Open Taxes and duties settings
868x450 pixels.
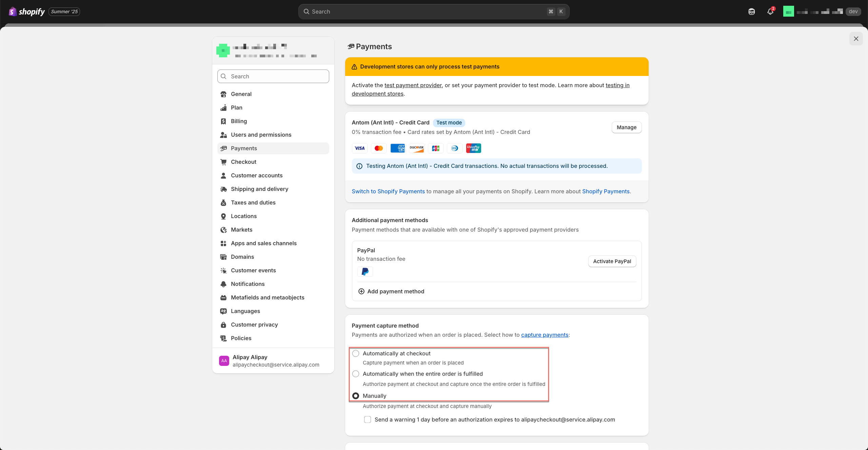pyautogui.click(x=273, y=202)
